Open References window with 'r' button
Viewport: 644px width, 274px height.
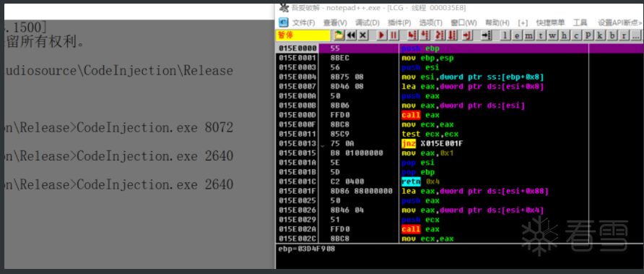point(625,36)
